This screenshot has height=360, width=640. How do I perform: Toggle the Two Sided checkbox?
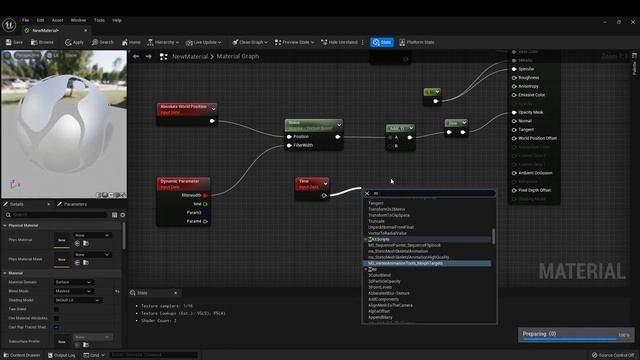tap(56, 309)
